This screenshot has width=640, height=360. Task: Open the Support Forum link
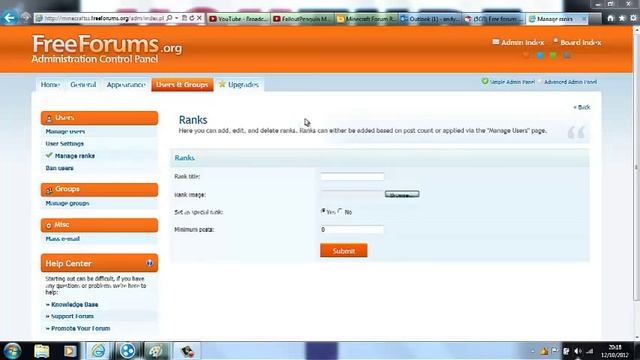[72, 316]
